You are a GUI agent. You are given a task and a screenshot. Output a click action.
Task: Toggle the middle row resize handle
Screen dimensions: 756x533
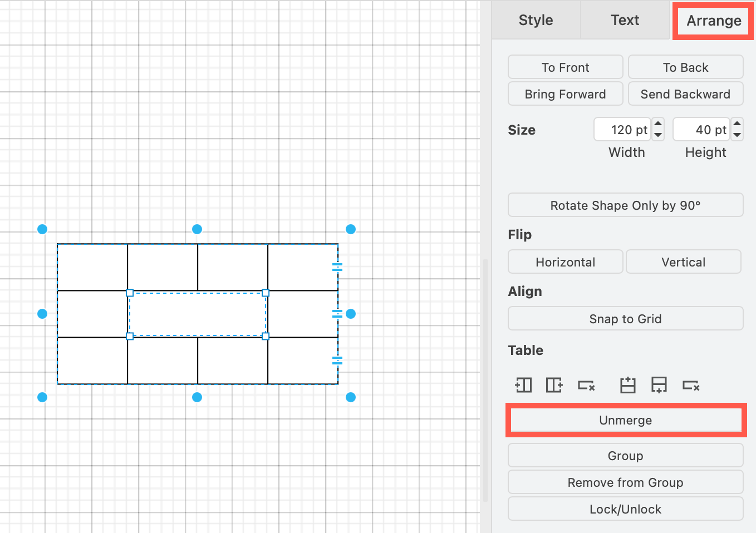pos(338,313)
